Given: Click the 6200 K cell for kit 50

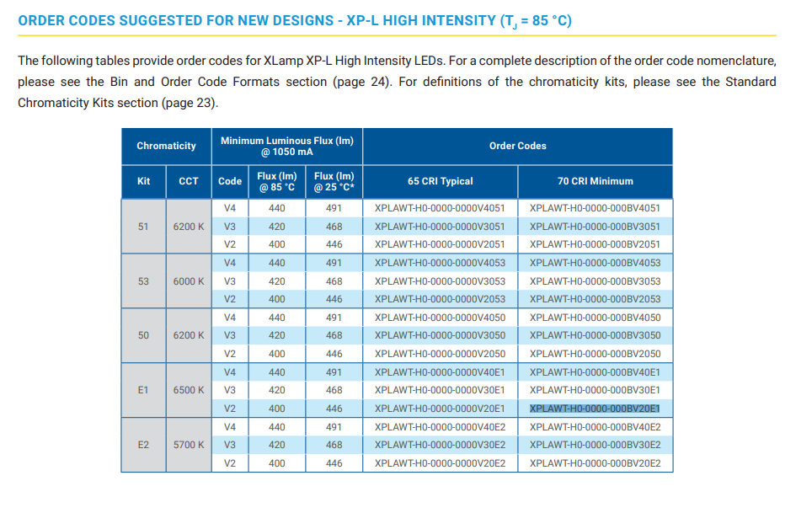Looking at the screenshot, I should point(189,335).
